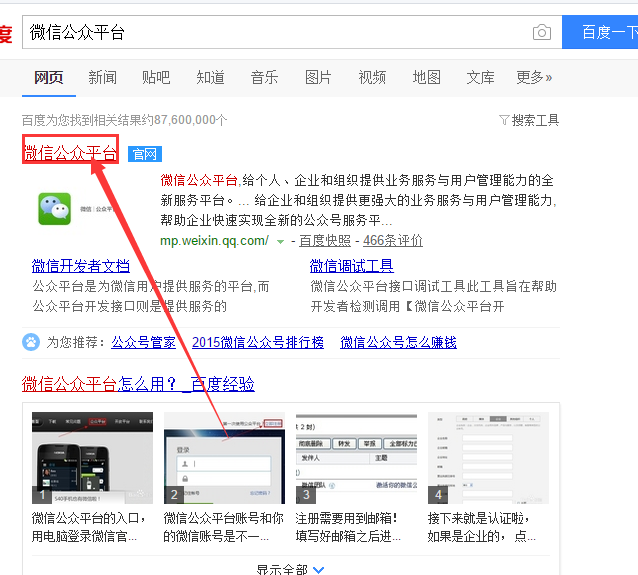Screen dimensions: 638x575
Task: Open step 3 thumbnail showing mailbox
Action: tap(356, 458)
